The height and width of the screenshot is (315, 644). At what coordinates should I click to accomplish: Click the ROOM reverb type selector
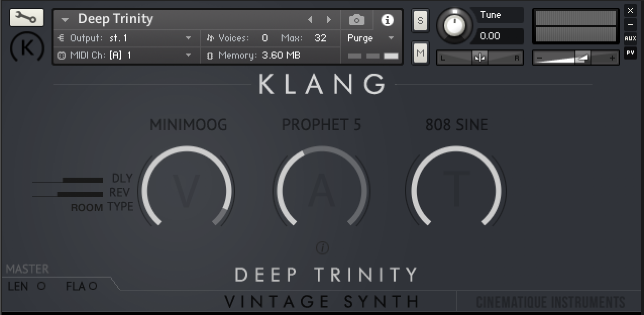pyautogui.click(x=87, y=207)
